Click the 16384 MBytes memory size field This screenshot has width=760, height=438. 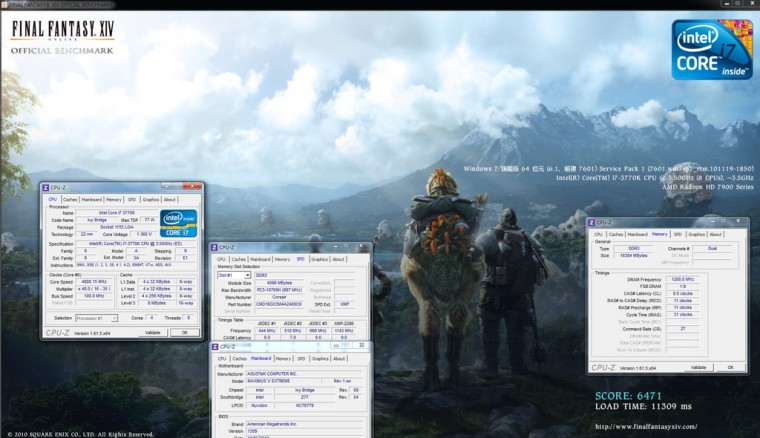tap(633, 255)
